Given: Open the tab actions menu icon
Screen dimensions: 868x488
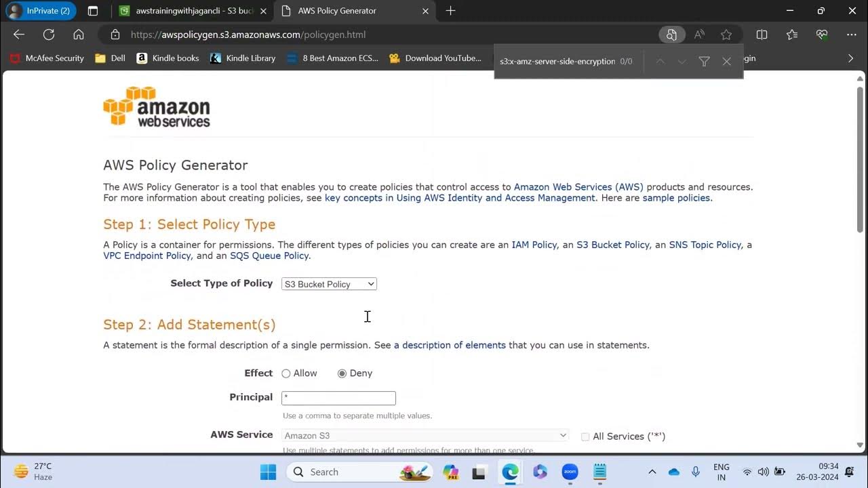Looking at the screenshot, I should (x=93, y=11).
